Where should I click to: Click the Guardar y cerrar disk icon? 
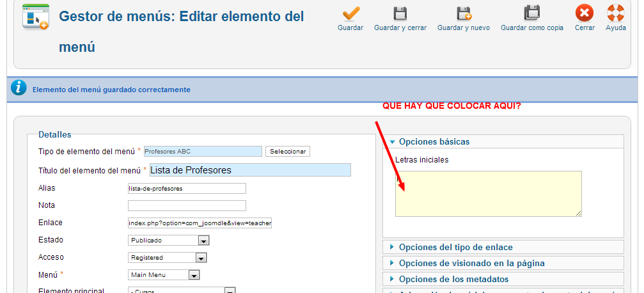(x=400, y=13)
